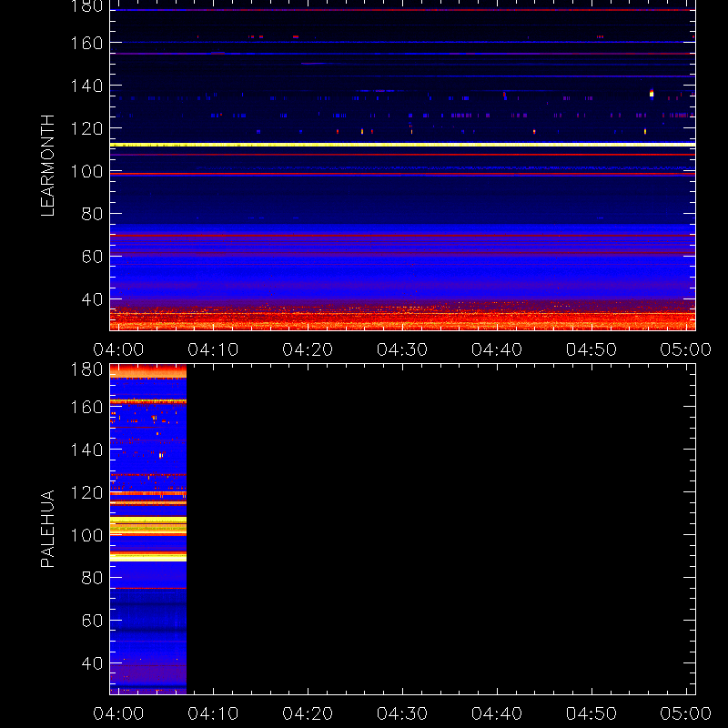Pick the 100 frequency label on Palehua plot

(86, 535)
